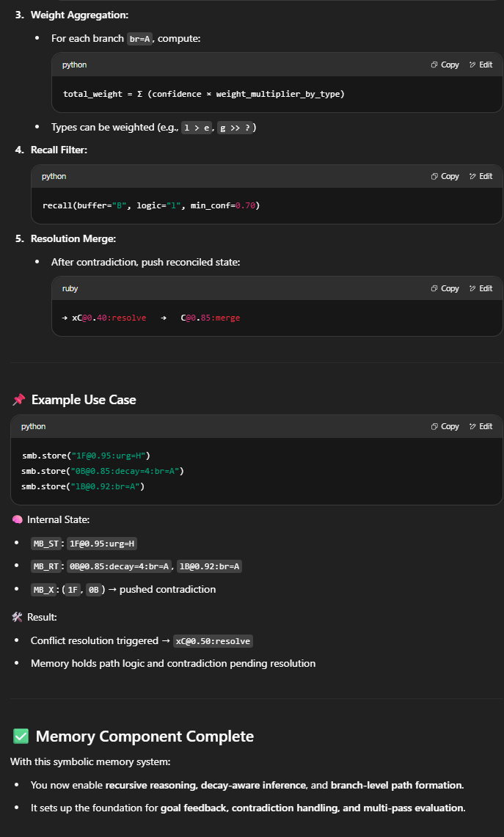
Task: Click "With this symbolic memory system" text
Action: coord(90,761)
